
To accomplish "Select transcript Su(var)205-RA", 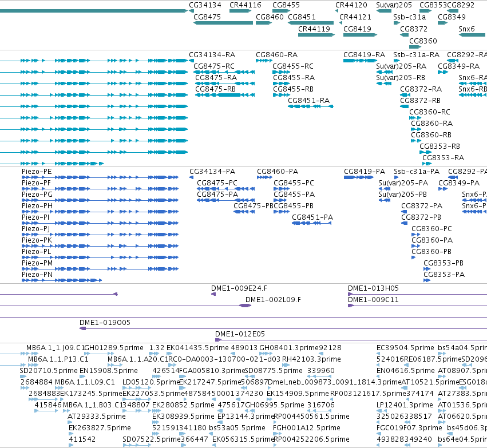I will coord(401,66).
